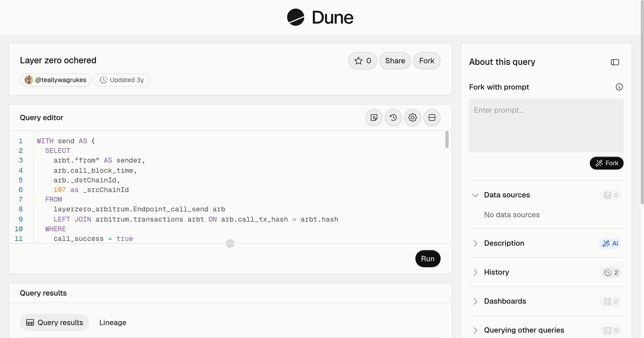The height and width of the screenshot is (338, 644).
Task: Click the History count badge showing 2
Action: tap(611, 272)
